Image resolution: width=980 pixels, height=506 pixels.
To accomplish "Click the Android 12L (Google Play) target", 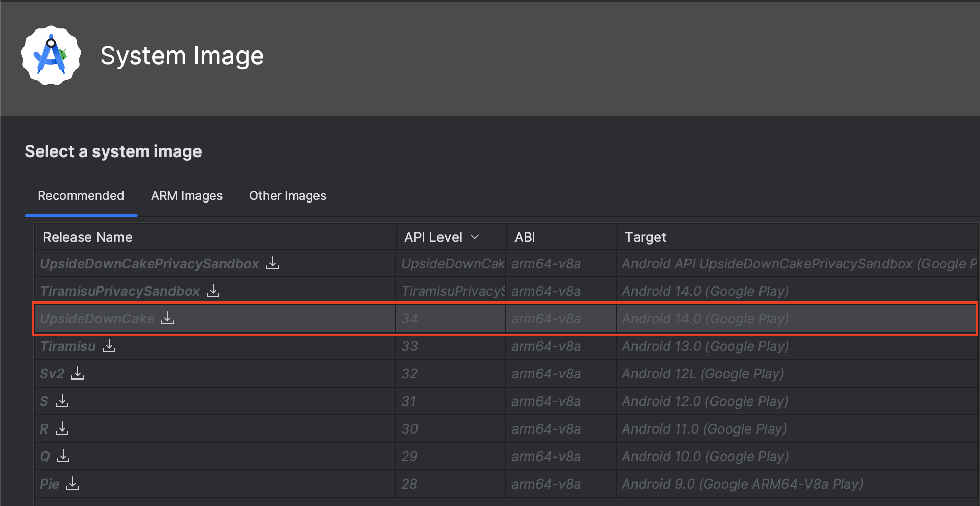I will click(703, 374).
